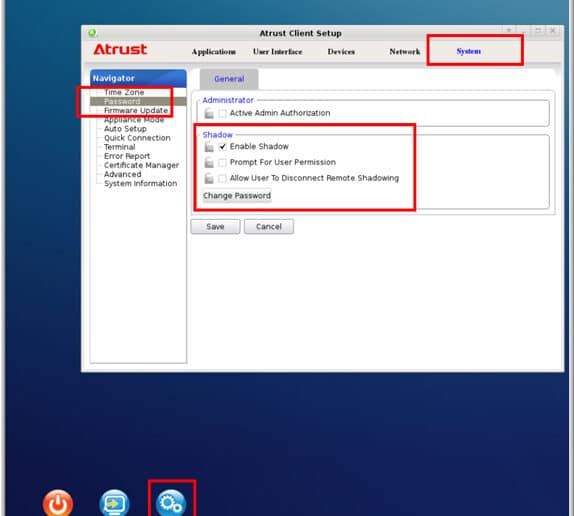
Task: Go to the Devices tab
Action: pos(341,52)
